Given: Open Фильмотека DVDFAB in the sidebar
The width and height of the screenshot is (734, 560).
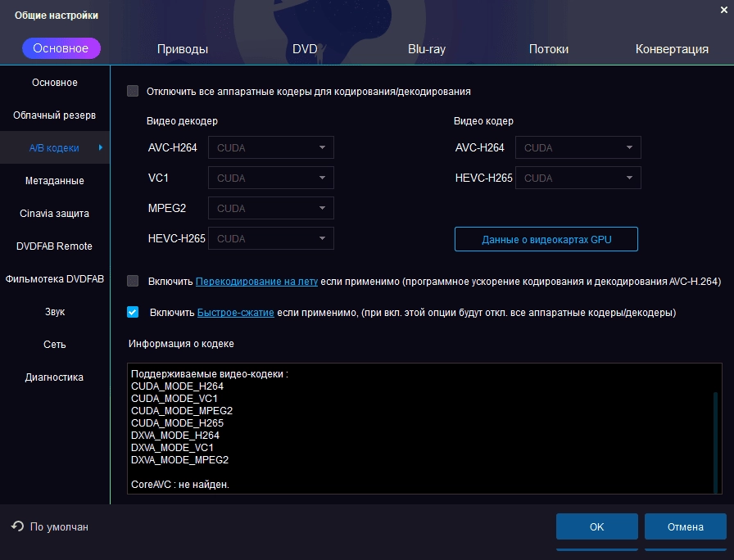Looking at the screenshot, I should pyautogui.click(x=55, y=279).
